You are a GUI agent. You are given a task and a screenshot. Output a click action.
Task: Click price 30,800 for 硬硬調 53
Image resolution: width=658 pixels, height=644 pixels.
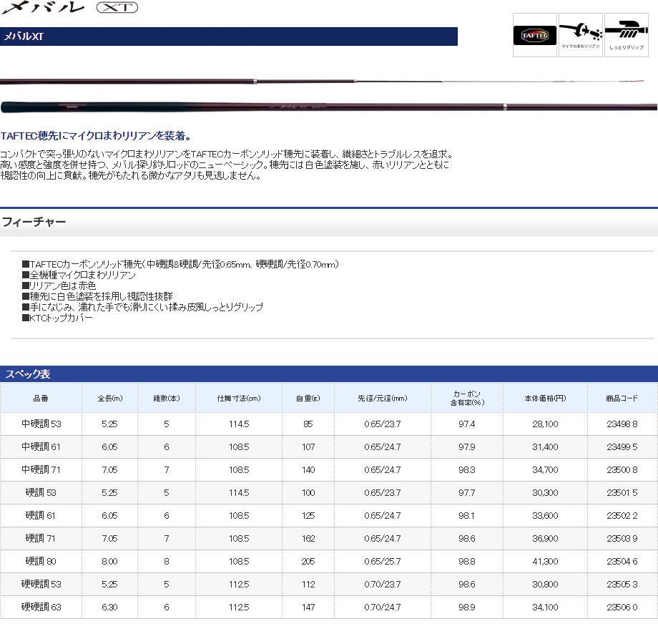coord(545,584)
